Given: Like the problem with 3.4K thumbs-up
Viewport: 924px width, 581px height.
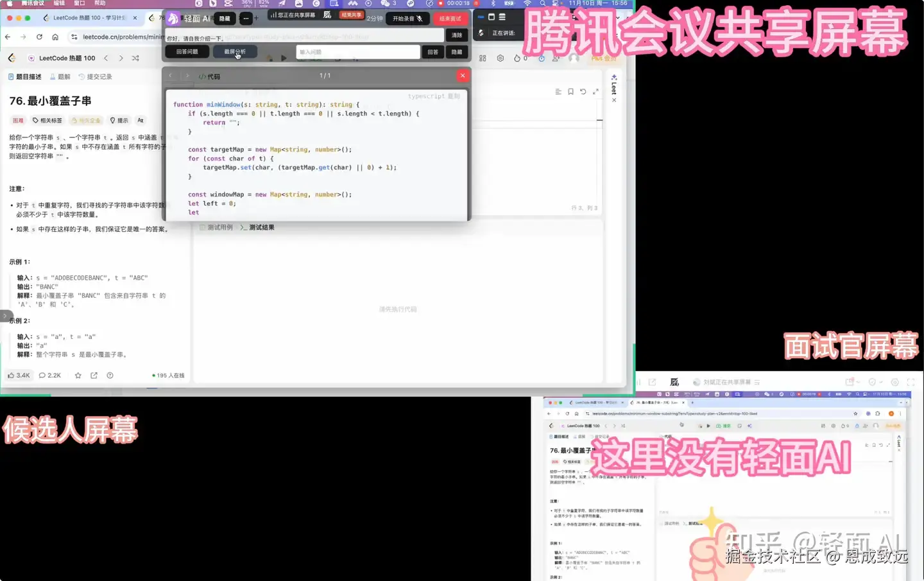Looking at the screenshot, I should [x=19, y=375].
